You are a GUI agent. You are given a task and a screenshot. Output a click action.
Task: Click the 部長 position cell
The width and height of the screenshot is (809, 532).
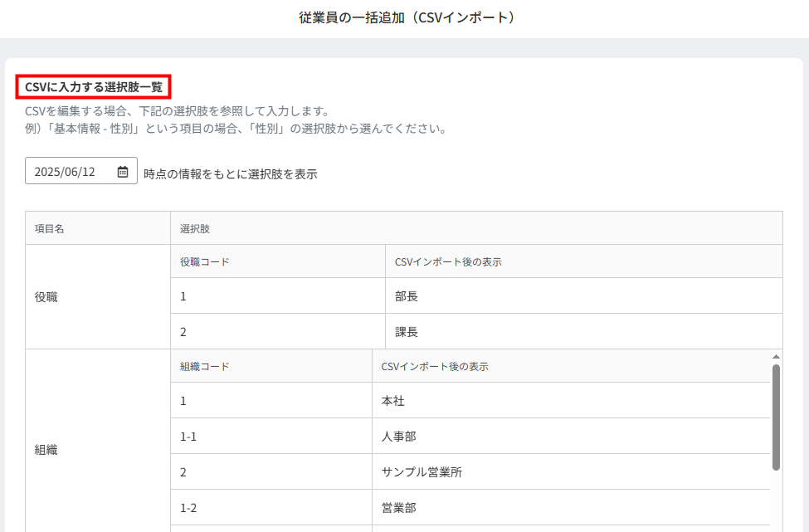pyautogui.click(x=584, y=295)
